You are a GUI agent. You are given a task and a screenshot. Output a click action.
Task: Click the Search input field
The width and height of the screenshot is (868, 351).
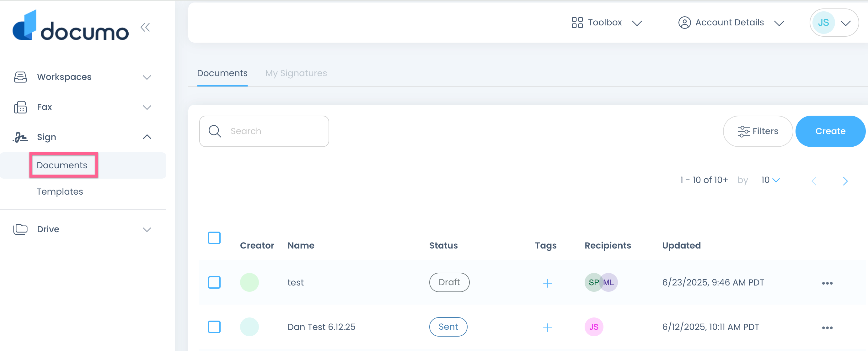264,131
